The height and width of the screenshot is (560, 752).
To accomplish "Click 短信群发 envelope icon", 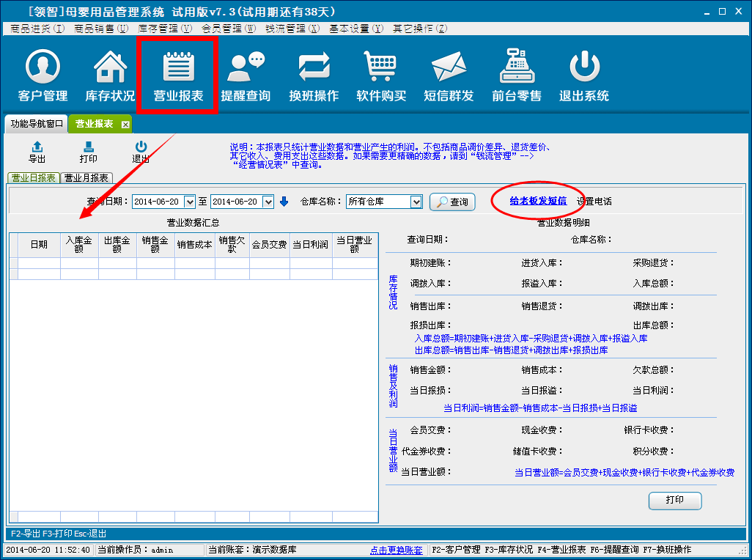I will coord(449,68).
